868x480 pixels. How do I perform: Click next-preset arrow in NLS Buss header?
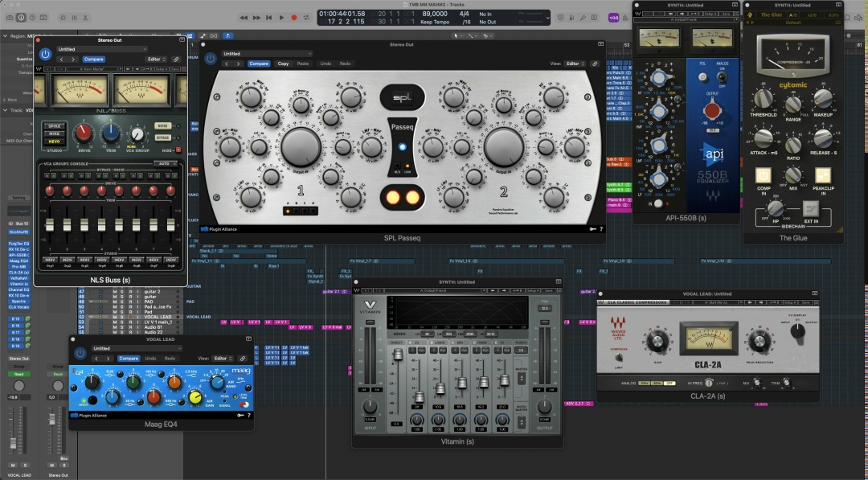click(73, 59)
